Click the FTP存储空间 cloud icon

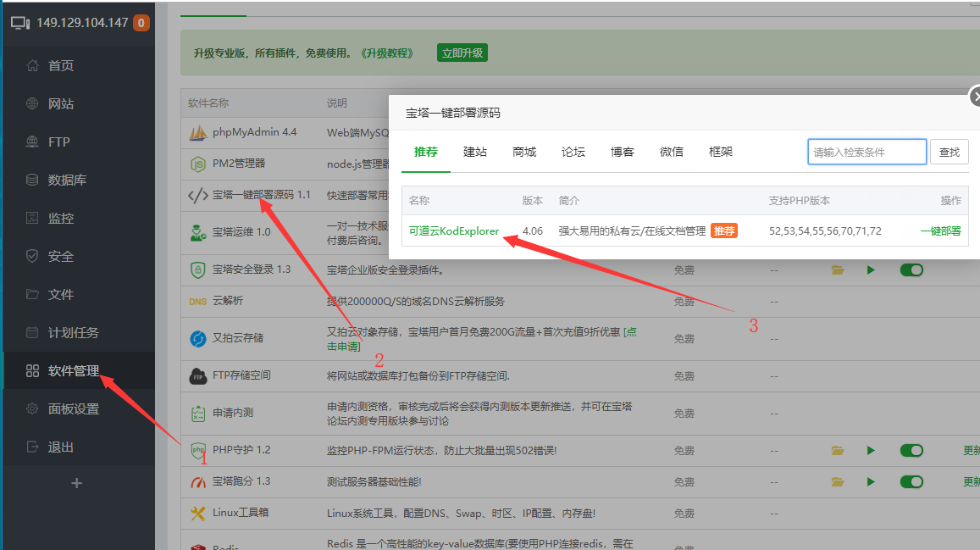[x=198, y=375]
